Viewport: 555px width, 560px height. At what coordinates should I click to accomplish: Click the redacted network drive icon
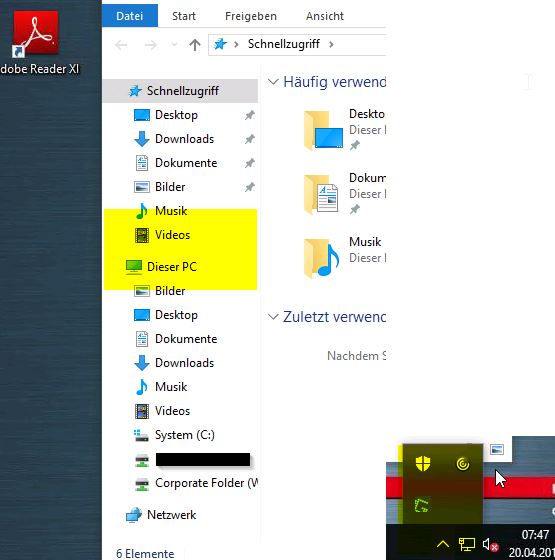point(142,460)
